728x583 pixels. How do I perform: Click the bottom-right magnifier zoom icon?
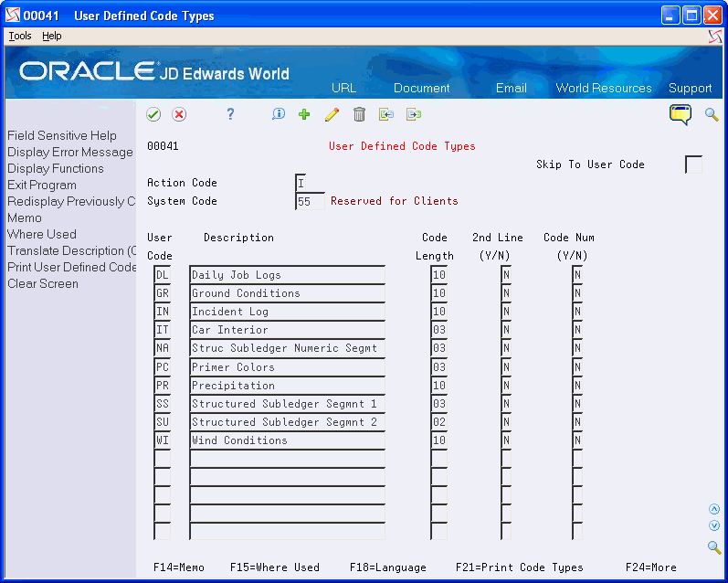coord(714,547)
